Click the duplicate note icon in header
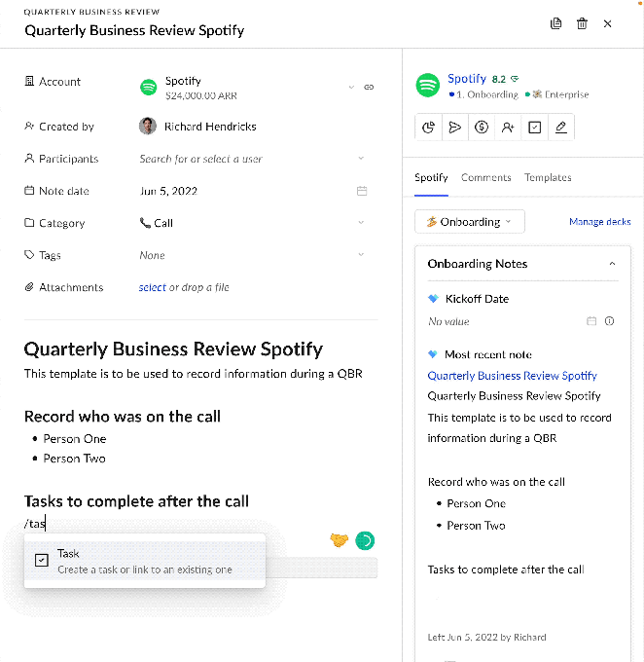 pos(556,23)
